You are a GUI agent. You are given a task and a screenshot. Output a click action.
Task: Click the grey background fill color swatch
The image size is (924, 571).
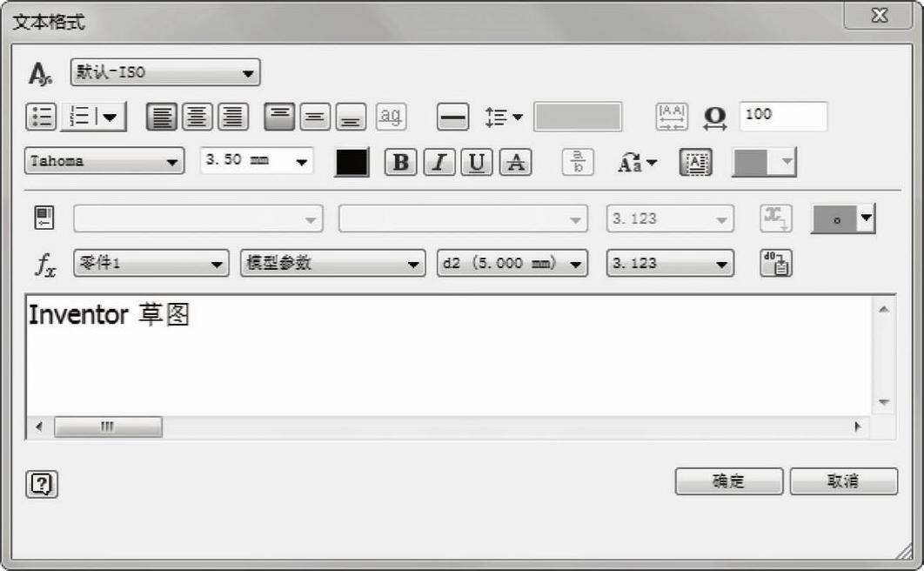750,162
